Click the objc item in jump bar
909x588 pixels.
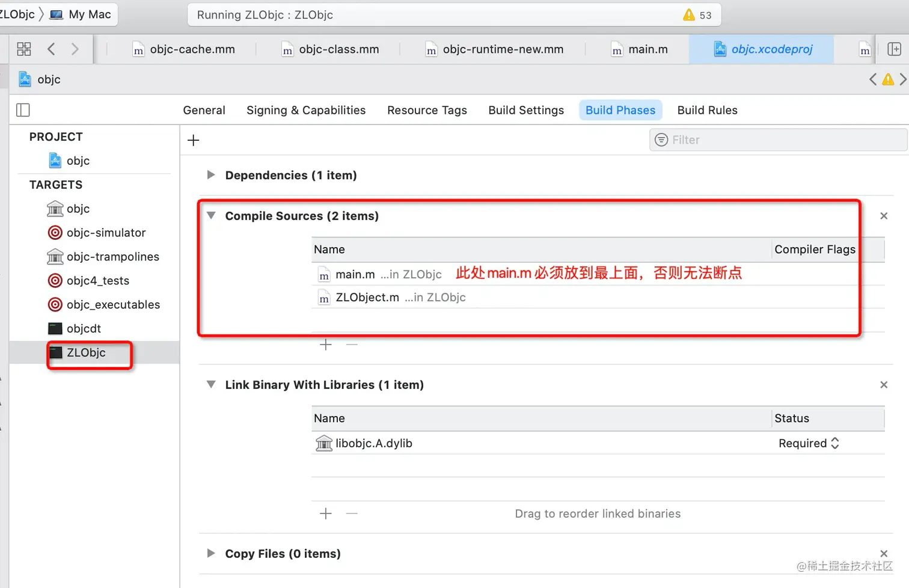pyautogui.click(x=49, y=79)
